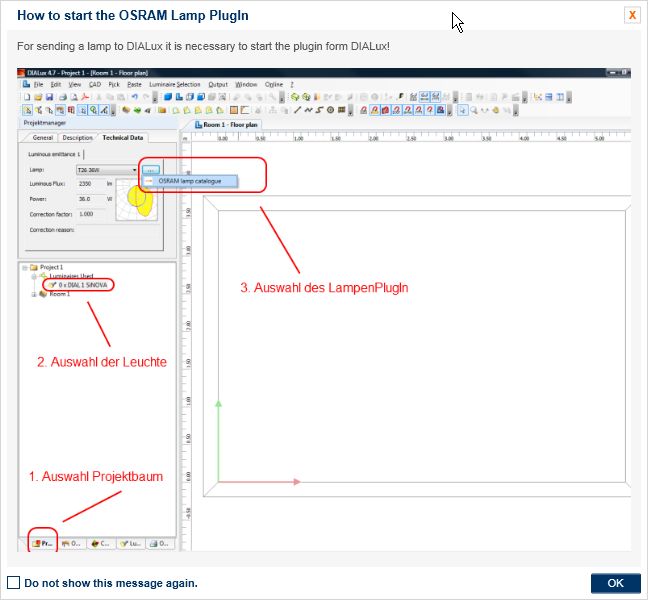The image size is (648, 600).
Task: Open the Lamp T26 36W dropdown
Action: 107,170
